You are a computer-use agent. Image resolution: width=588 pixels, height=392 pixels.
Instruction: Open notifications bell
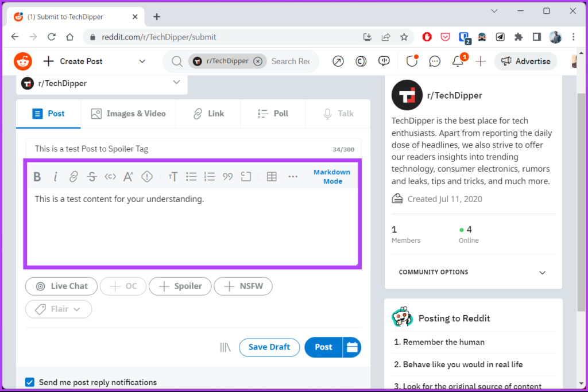[458, 61]
